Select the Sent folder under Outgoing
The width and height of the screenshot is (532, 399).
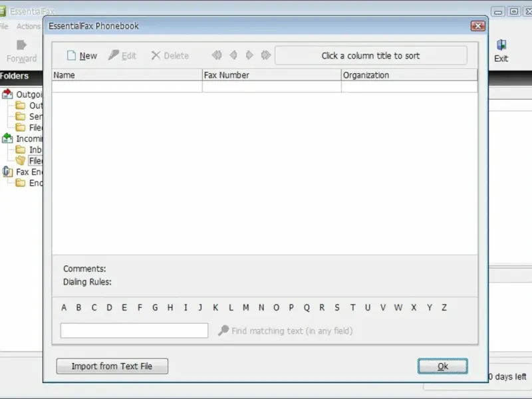tap(29, 117)
